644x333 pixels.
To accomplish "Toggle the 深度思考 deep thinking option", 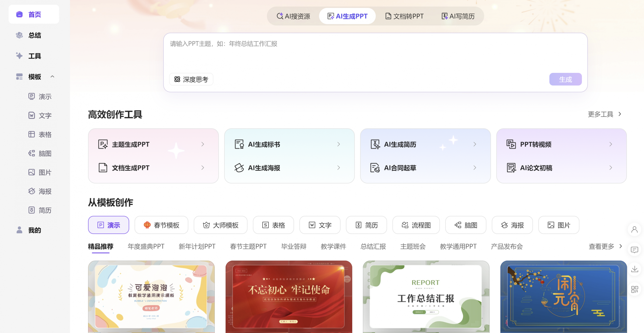I will (x=191, y=79).
